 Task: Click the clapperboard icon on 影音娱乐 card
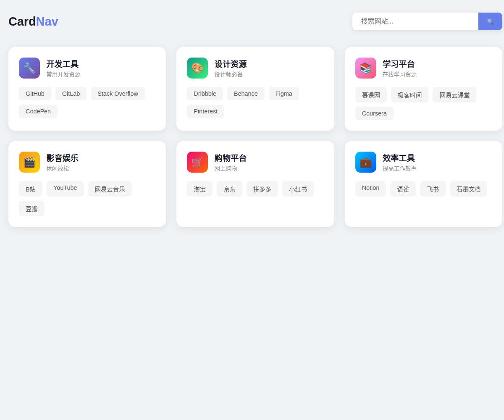(x=29, y=162)
